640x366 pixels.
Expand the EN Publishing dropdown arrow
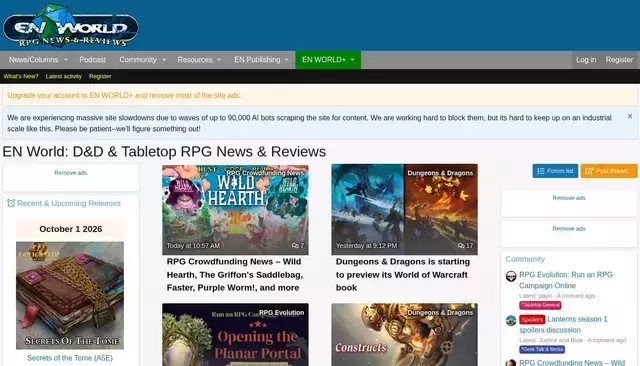[x=286, y=60]
